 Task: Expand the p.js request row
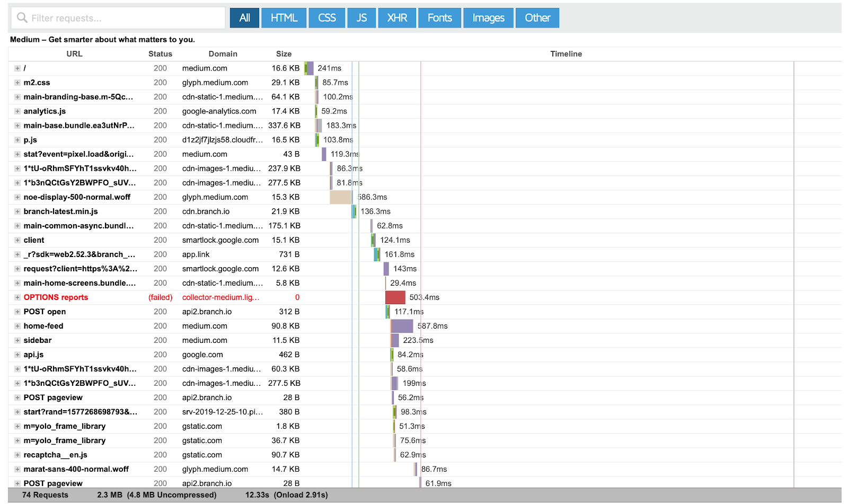17,140
